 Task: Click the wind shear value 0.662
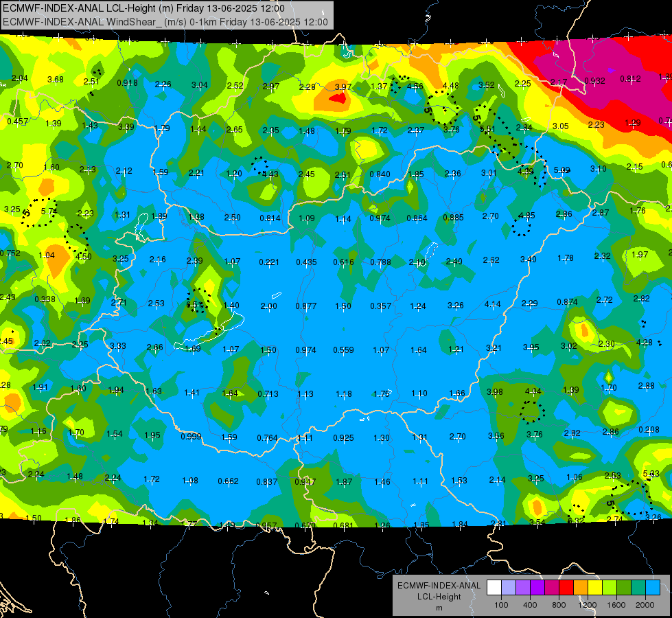tap(228, 481)
